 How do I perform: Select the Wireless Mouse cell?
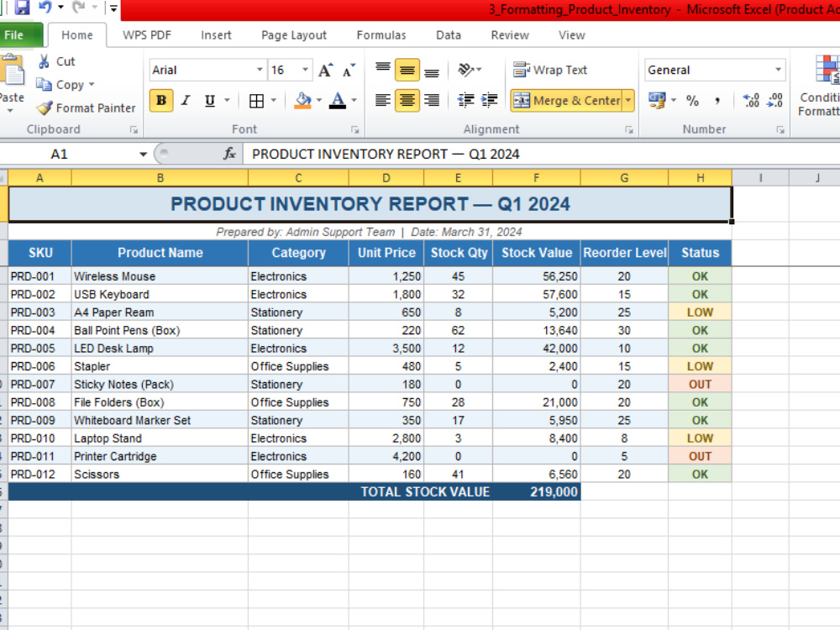pyautogui.click(x=160, y=276)
